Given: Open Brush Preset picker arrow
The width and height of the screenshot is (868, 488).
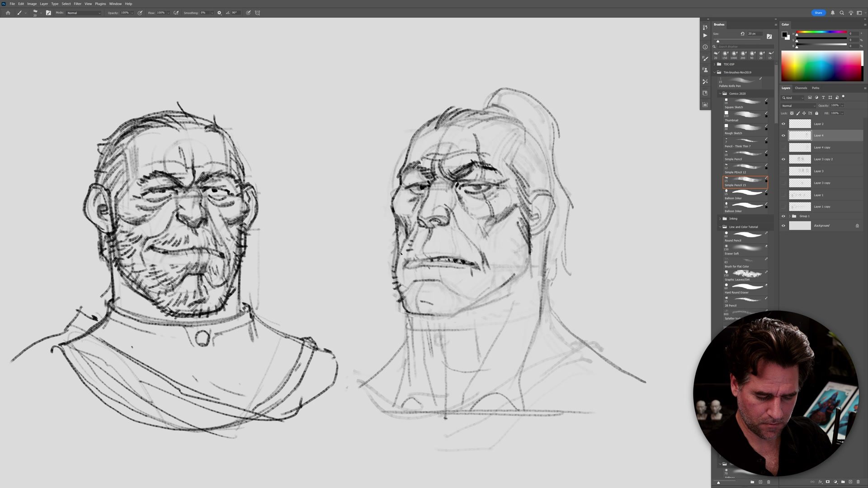Looking at the screenshot, I should point(41,13).
